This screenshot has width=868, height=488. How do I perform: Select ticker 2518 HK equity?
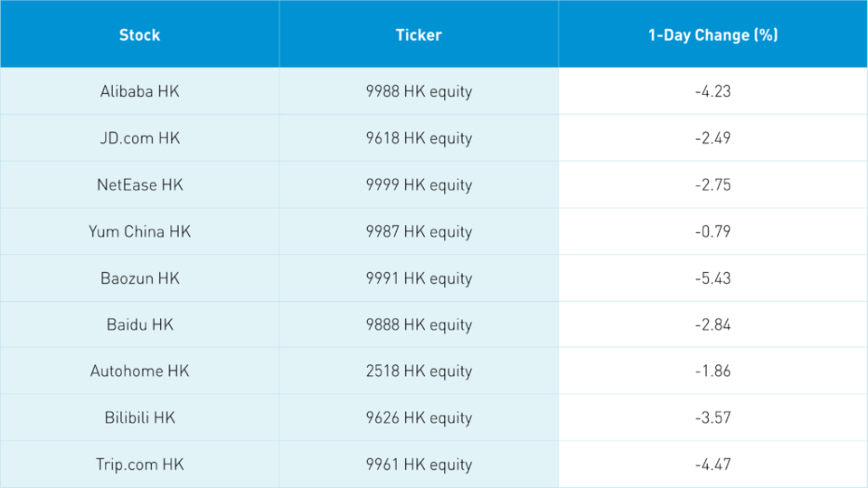(419, 371)
